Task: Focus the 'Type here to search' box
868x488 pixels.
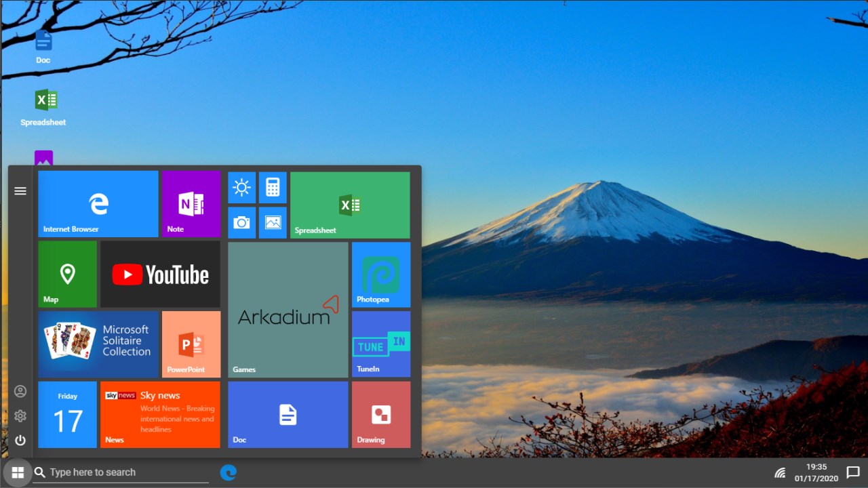Action: [121, 472]
